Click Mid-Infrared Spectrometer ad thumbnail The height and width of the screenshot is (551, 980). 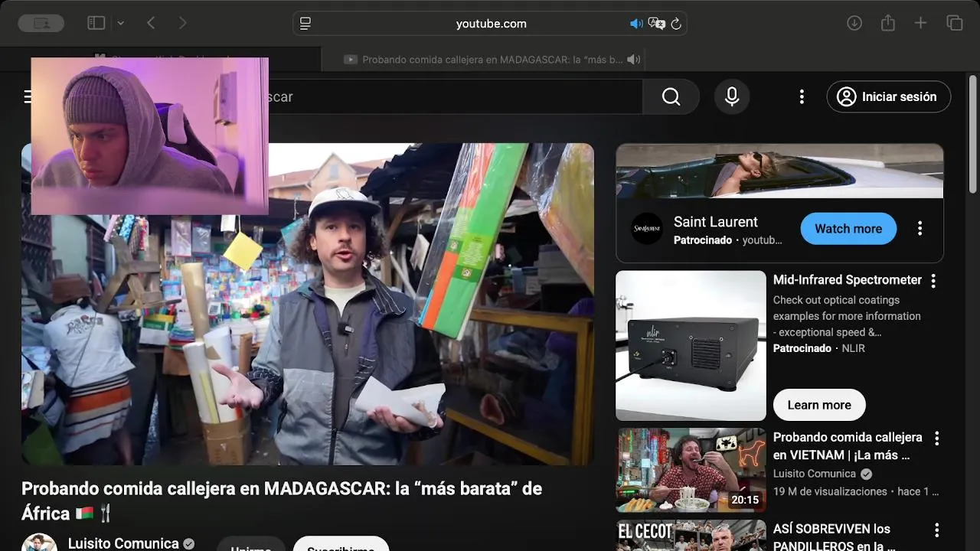[x=691, y=346]
